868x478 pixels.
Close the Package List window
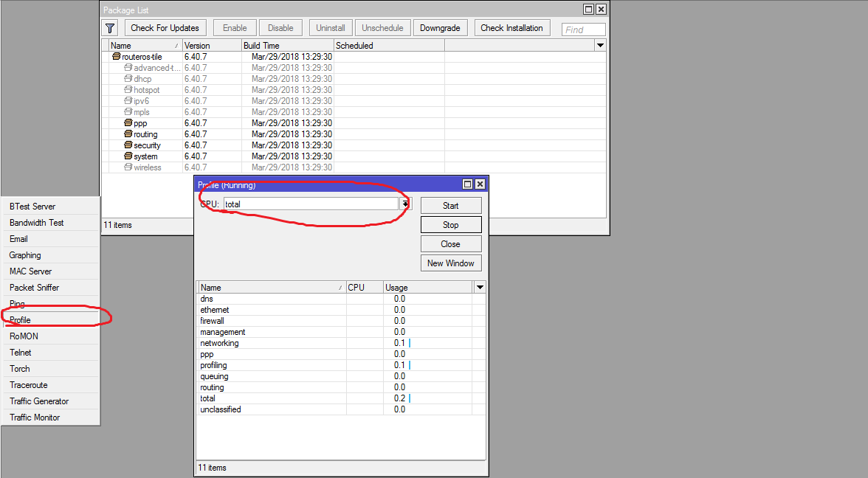pos(601,10)
